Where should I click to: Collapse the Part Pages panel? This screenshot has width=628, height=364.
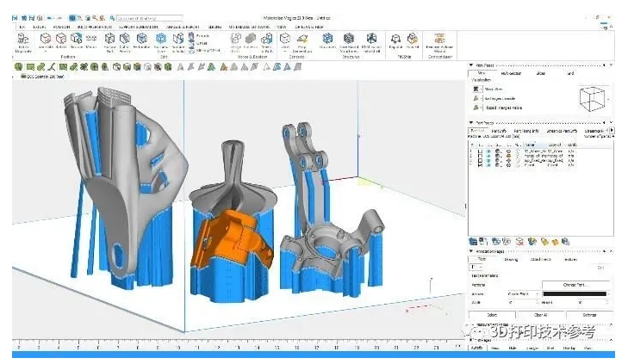pos(471,123)
